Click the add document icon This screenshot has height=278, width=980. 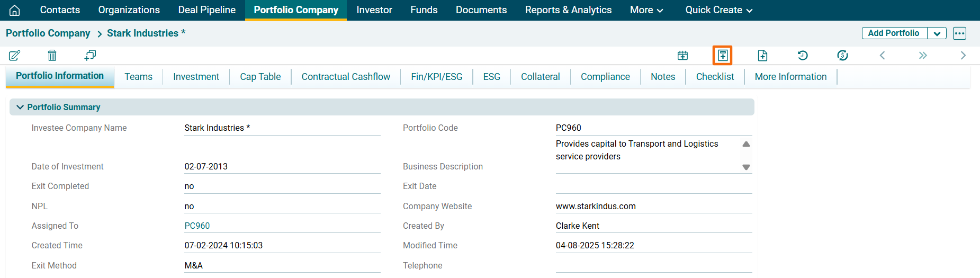click(762, 55)
